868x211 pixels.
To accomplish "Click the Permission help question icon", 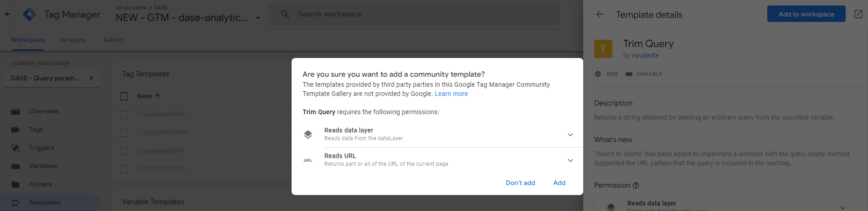I will point(636,185).
